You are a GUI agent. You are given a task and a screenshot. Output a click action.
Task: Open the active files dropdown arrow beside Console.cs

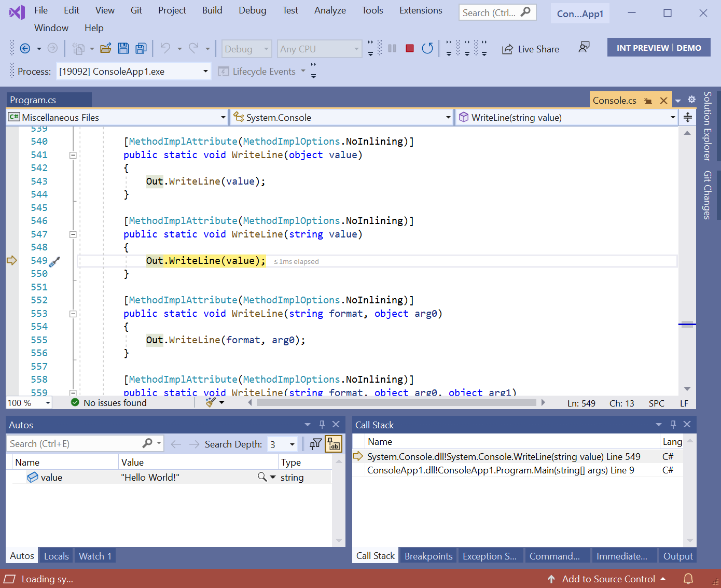click(x=678, y=101)
